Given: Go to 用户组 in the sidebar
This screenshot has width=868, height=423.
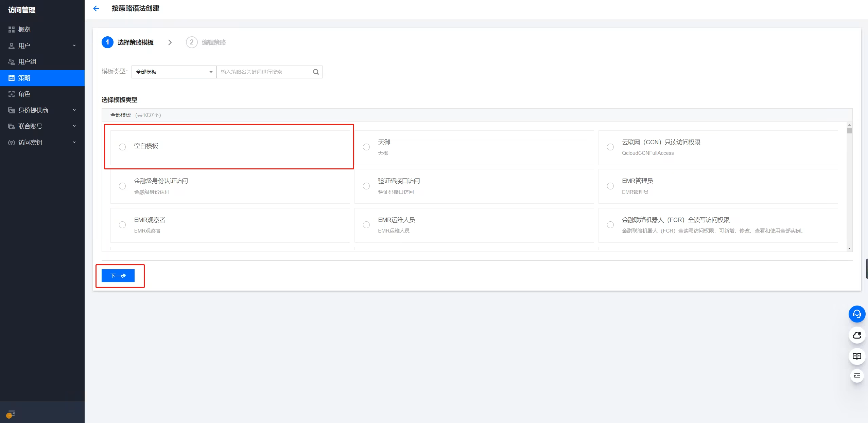Looking at the screenshot, I should (27, 62).
